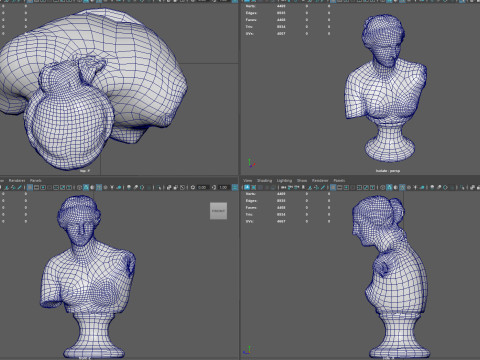Image resolution: width=480 pixels, height=360 pixels.
Task: Click Faces label in bottom-right panel
Action: click(x=251, y=207)
